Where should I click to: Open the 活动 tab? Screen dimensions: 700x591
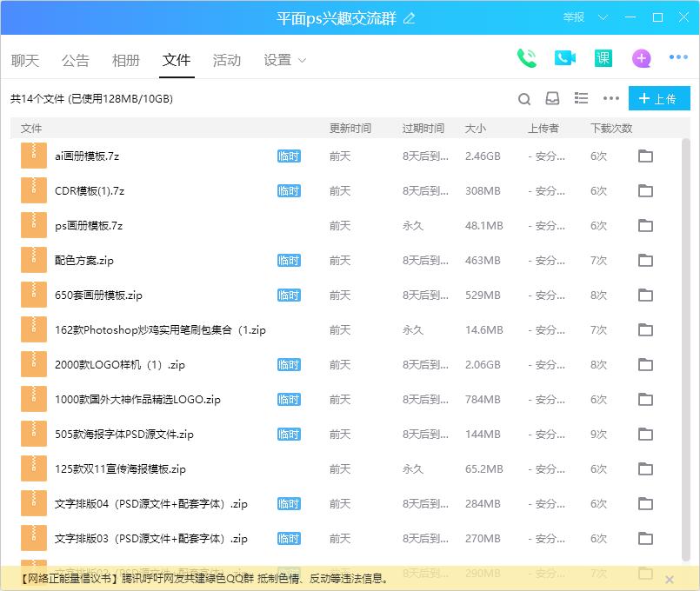(x=226, y=60)
